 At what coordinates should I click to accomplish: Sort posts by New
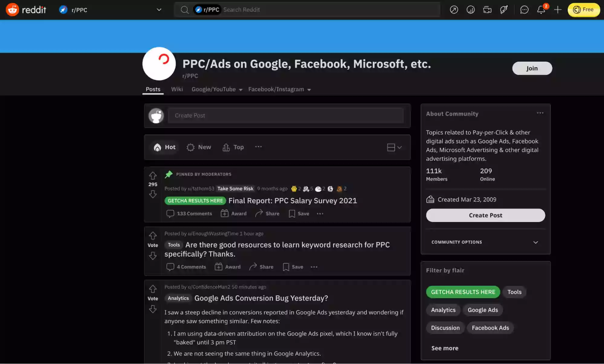point(199,147)
